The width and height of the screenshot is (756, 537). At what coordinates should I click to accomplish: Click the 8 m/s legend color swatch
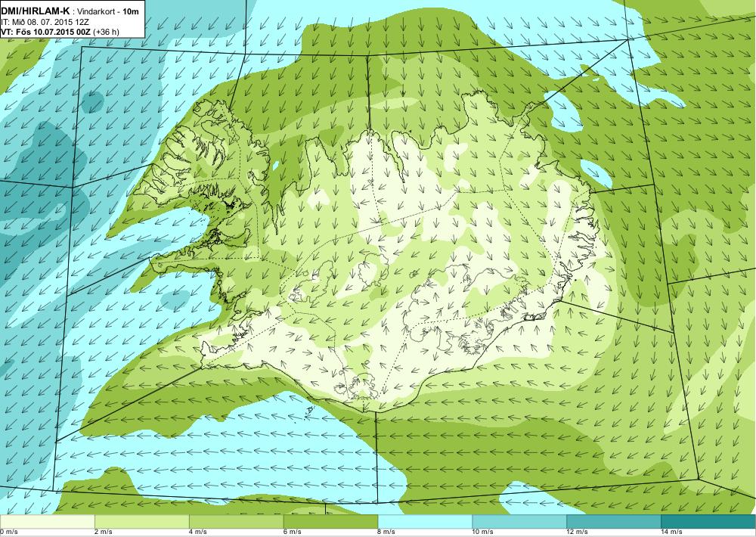[x=425, y=522]
